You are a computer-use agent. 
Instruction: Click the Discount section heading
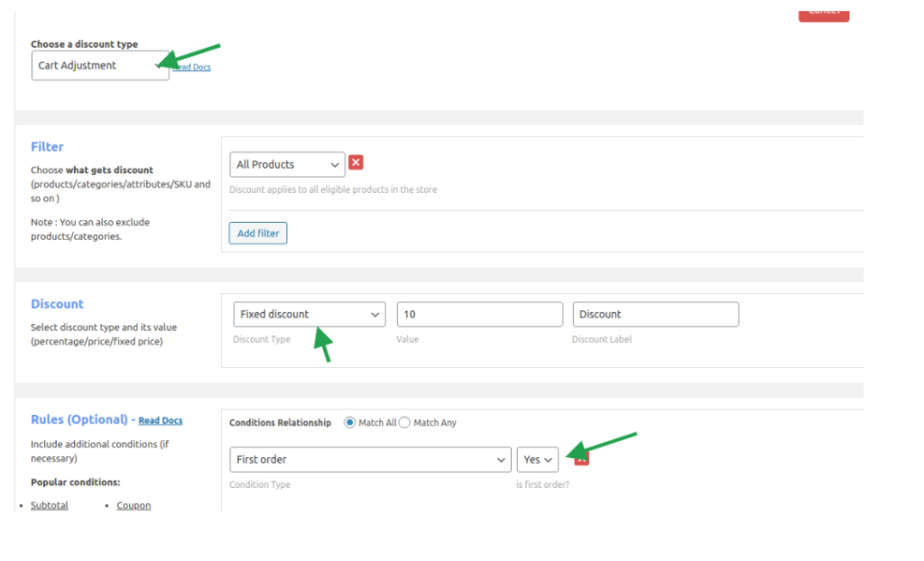click(x=57, y=304)
